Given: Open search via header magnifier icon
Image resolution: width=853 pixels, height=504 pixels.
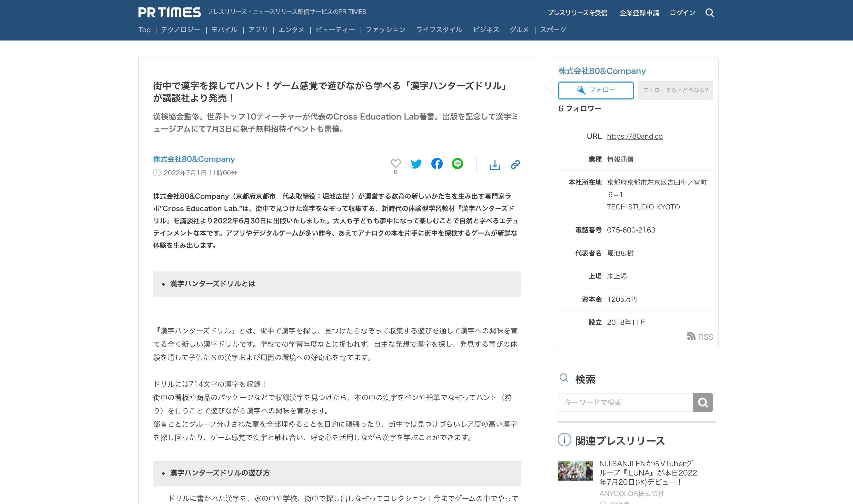Looking at the screenshot, I should pyautogui.click(x=710, y=13).
